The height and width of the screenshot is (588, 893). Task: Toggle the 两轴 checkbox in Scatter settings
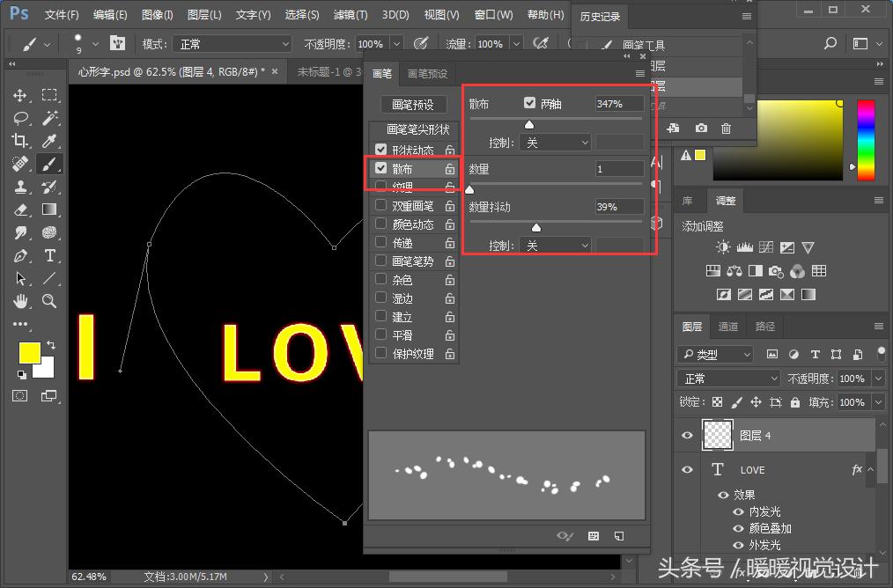(x=529, y=102)
